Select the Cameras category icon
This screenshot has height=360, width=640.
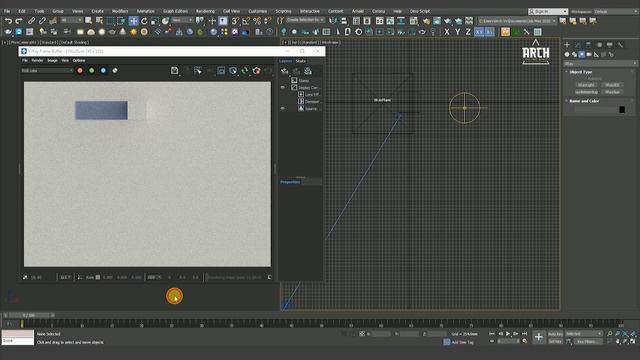[x=589, y=54]
